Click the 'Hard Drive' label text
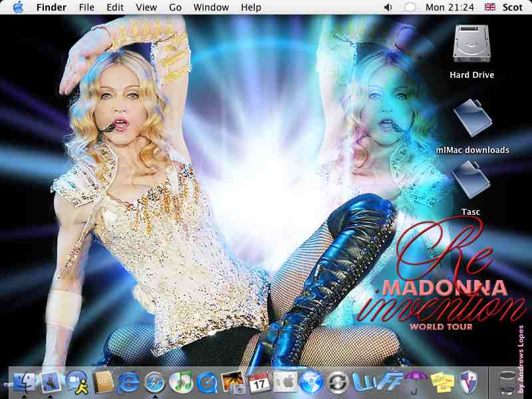Screen dimensions: 532x399 pos(472,74)
